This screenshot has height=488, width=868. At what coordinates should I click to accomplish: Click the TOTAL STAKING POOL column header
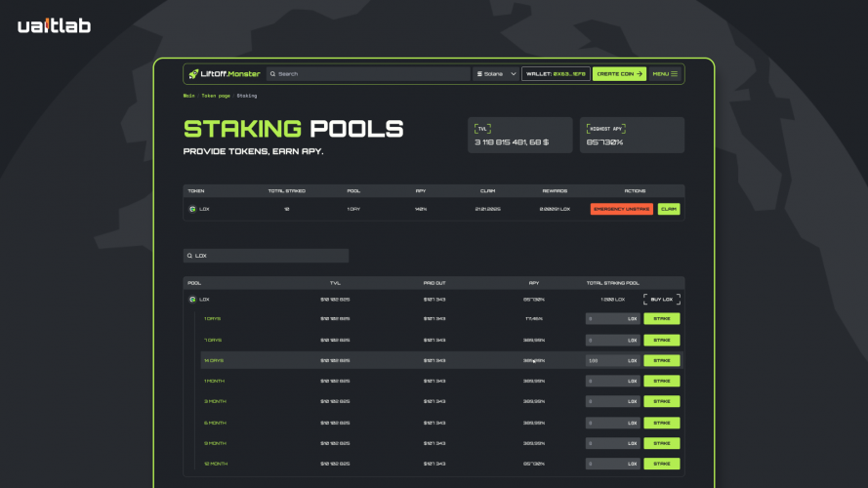coord(613,283)
